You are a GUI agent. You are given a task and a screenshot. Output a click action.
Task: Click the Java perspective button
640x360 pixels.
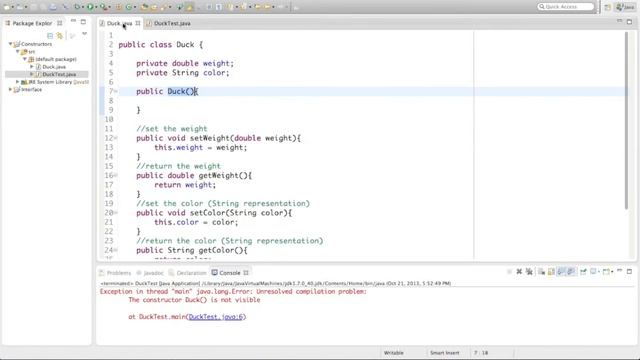coord(625,7)
